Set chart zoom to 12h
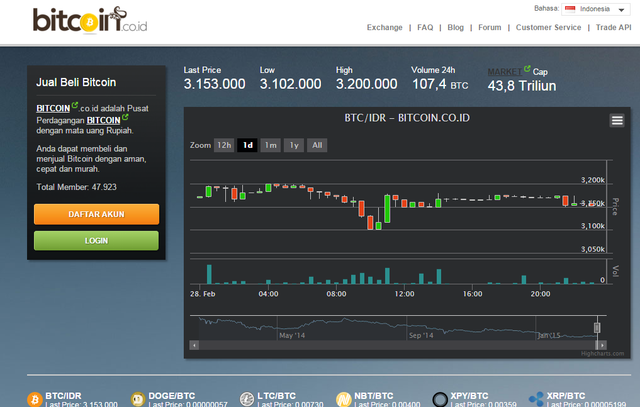This screenshot has height=407, width=640. (224, 145)
